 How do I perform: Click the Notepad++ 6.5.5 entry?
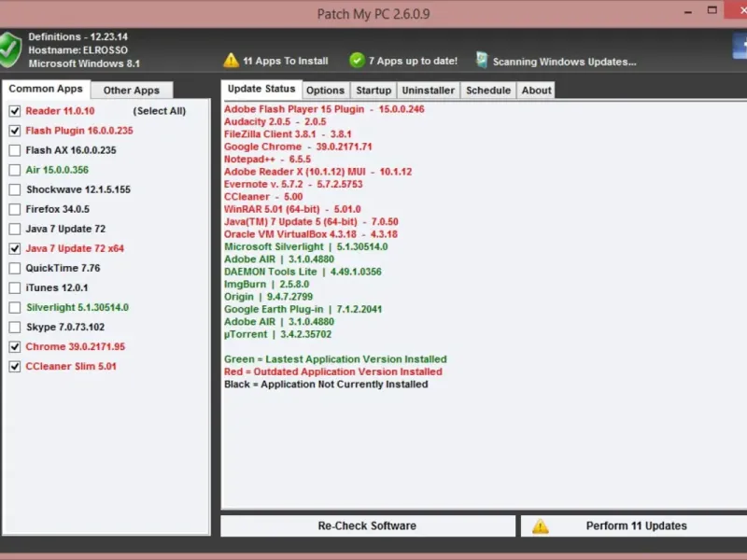click(x=267, y=159)
